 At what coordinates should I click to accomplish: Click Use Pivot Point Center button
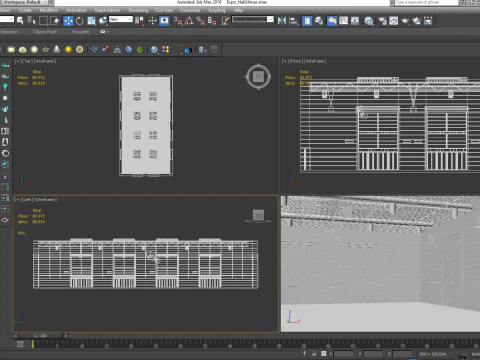(139, 21)
